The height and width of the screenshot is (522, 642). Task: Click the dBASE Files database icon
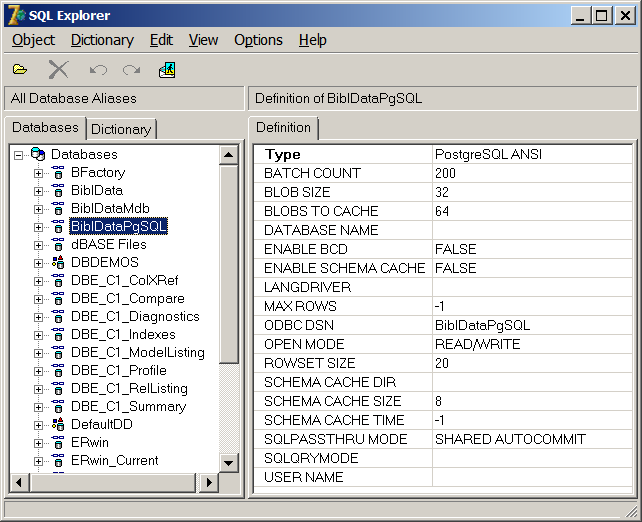[x=58, y=244]
